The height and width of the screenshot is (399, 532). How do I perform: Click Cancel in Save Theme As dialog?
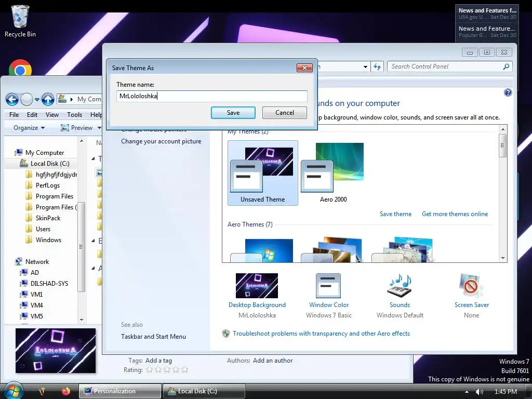284,113
